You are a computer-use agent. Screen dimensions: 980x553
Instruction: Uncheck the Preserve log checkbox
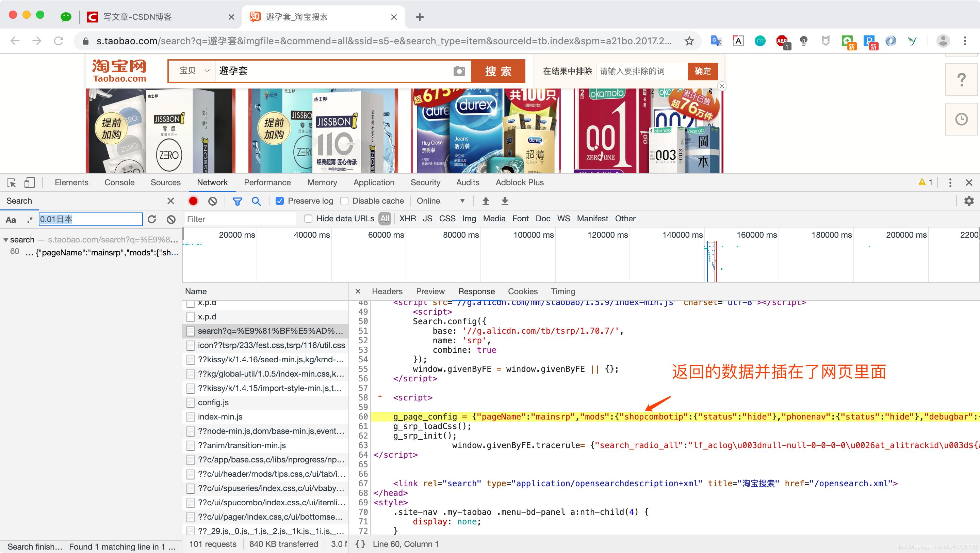(x=280, y=201)
